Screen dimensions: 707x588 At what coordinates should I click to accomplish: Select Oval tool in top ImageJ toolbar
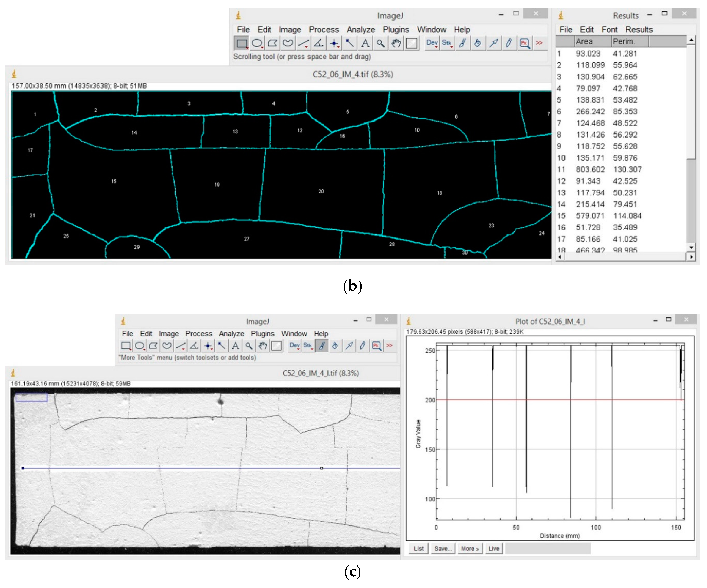tap(257, 43)
